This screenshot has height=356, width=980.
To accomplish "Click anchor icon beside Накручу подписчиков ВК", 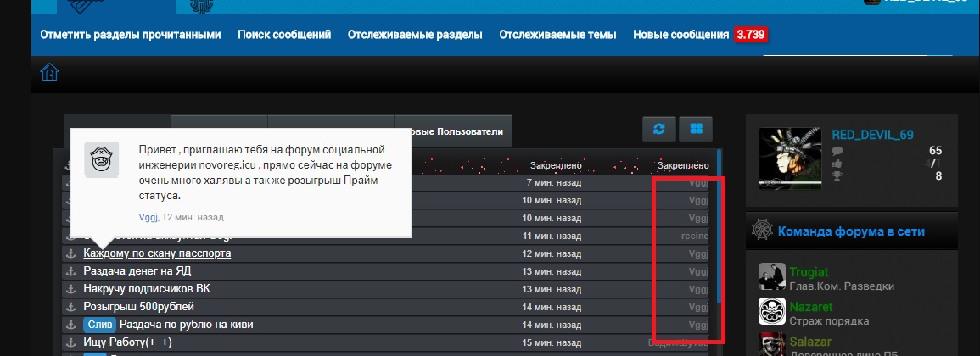I will pyautogui.click(x=70, y=289).
